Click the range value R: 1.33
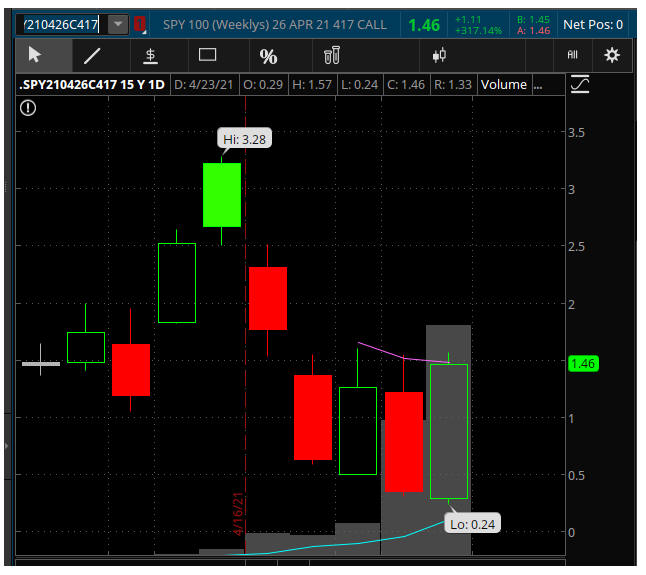Viewport: 646px width, 575px height. pos(452,85)
